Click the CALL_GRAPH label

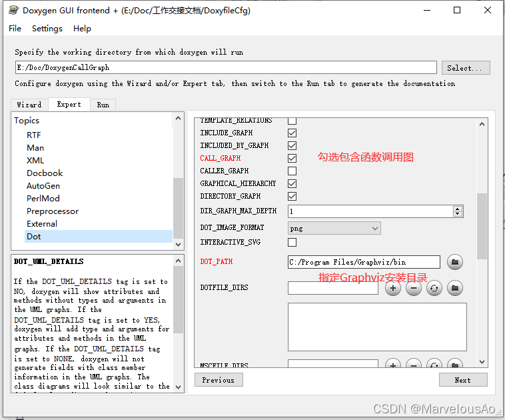(221, 158)
